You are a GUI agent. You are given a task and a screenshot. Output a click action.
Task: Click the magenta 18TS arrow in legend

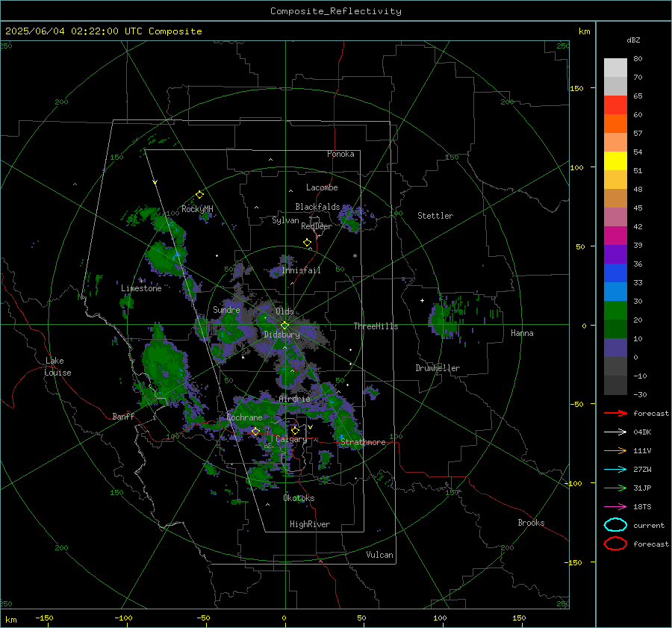pyautogui.click(x=615, y=507)
